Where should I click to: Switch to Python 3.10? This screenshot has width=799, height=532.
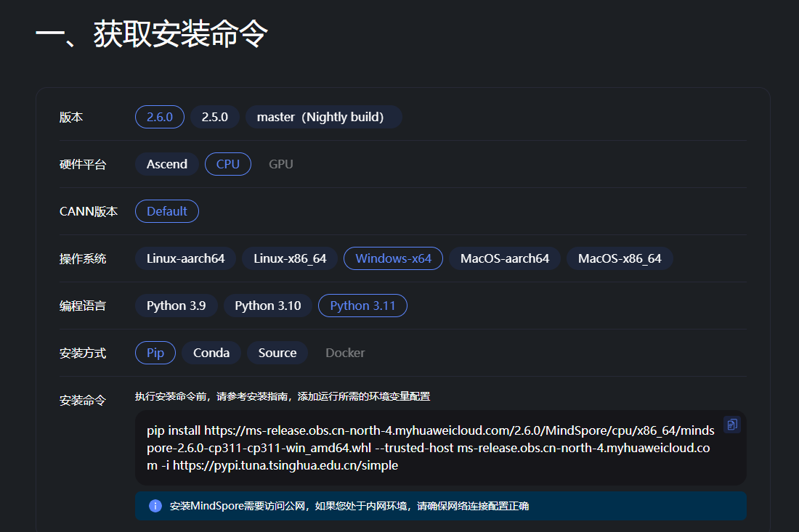pyautogui.click(x=268, y=306)
